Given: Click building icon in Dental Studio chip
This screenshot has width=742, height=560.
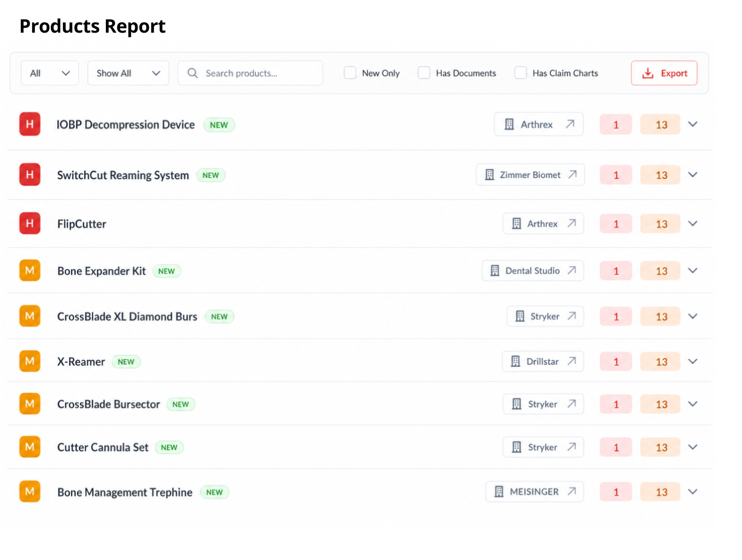Looking at the screenshot, I should (x=495, y=271).
